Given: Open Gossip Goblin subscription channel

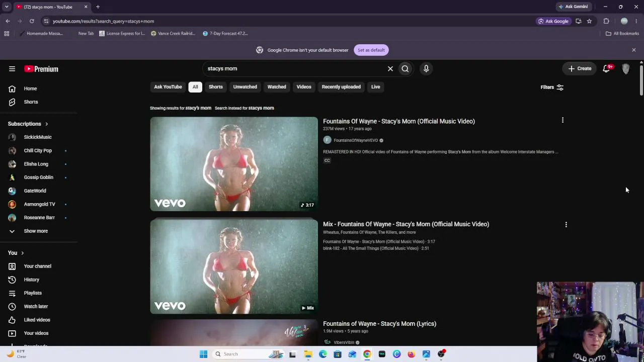Looking at the screenshot, I should click(x=38, y=177).
